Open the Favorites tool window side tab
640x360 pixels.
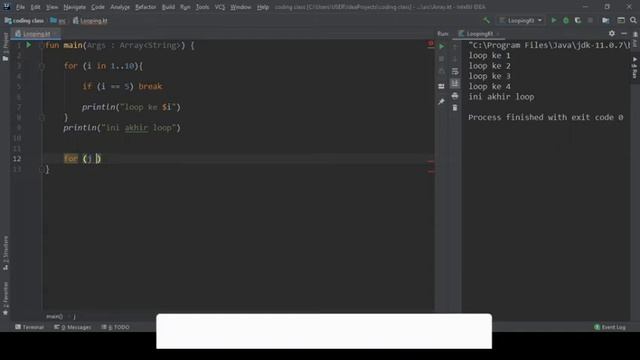click(5, 298)
